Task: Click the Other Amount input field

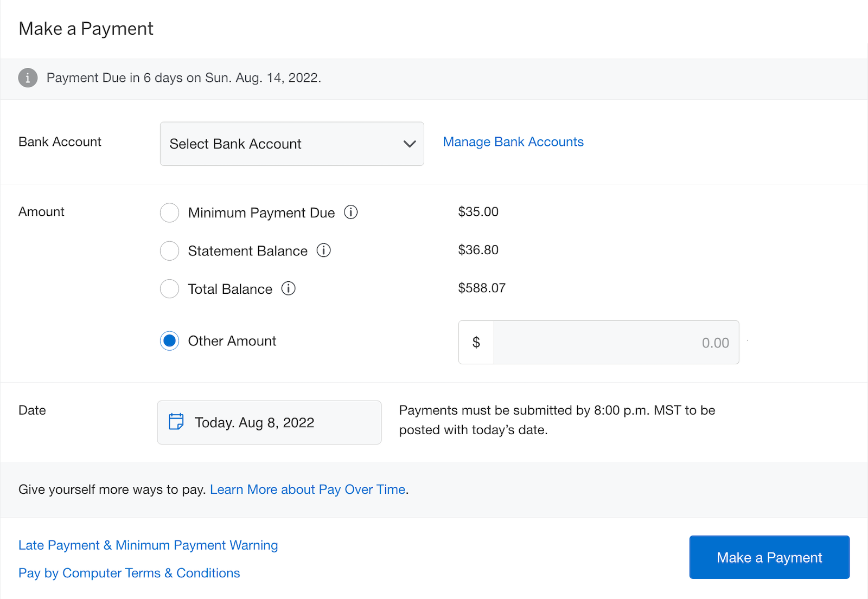Action: [x=616, y=342]
